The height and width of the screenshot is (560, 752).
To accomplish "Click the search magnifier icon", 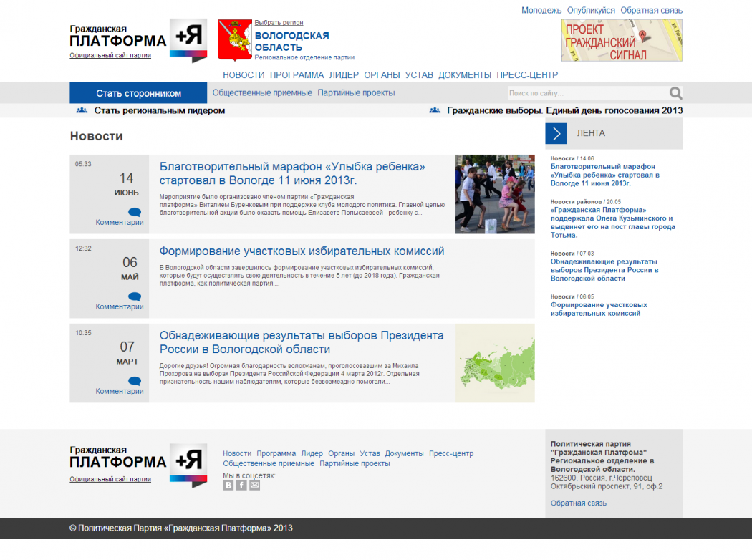I will point(675,93).
